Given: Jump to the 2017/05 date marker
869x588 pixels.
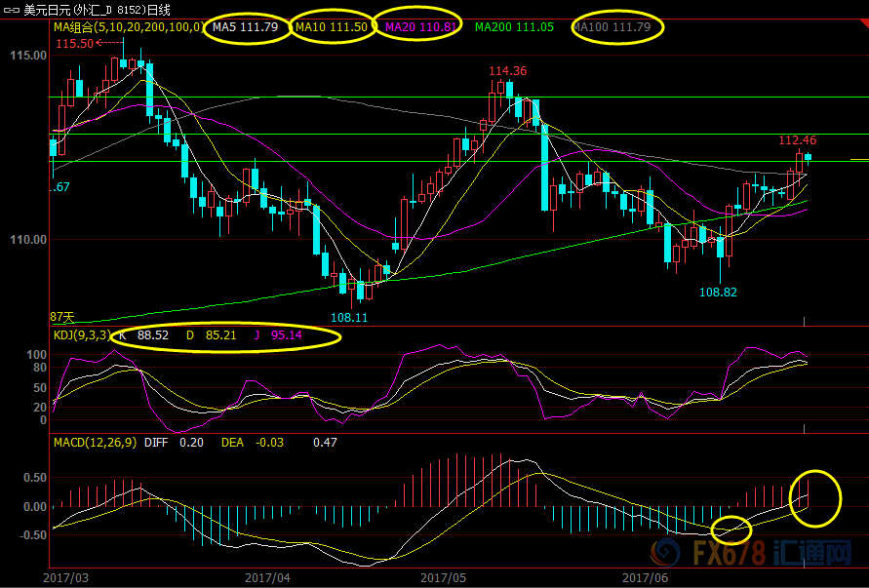Looking at the screenshot, I should tap(443, 578).
